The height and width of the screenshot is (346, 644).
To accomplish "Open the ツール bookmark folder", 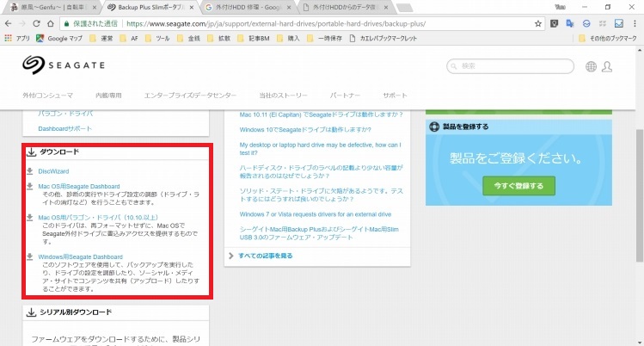I will point(157,38).
